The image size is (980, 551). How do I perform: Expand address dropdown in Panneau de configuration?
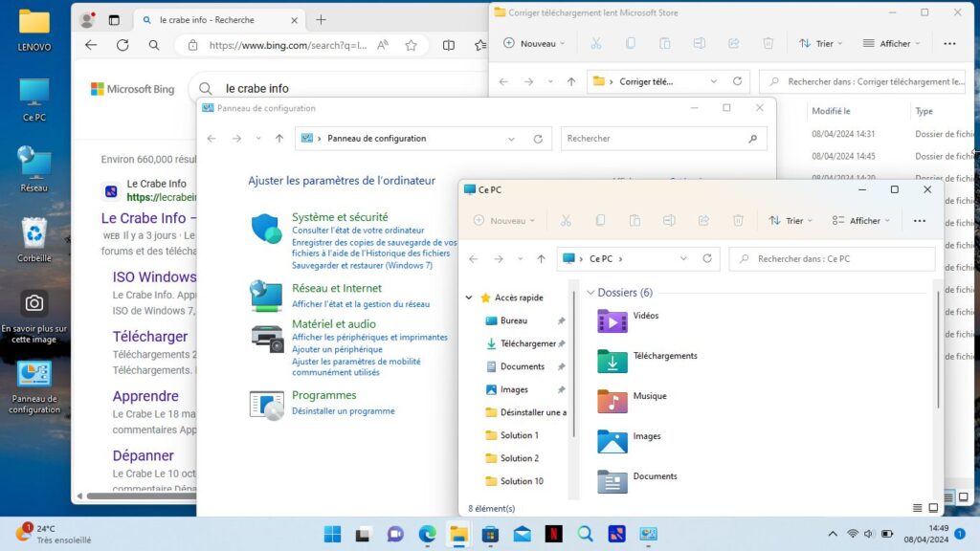tap(511, 139)
